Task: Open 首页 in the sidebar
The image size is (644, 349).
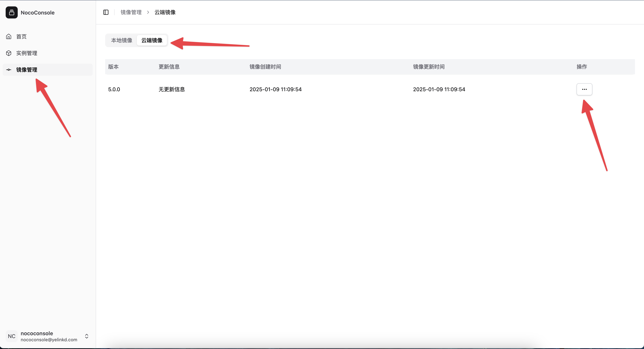Action: pyautogui.click(x=21, y=37)
